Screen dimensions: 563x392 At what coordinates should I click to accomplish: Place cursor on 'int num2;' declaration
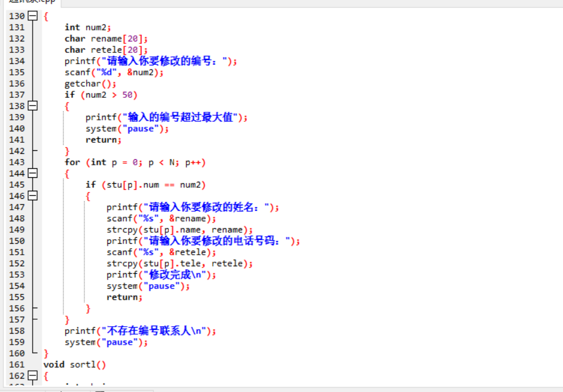87,27
